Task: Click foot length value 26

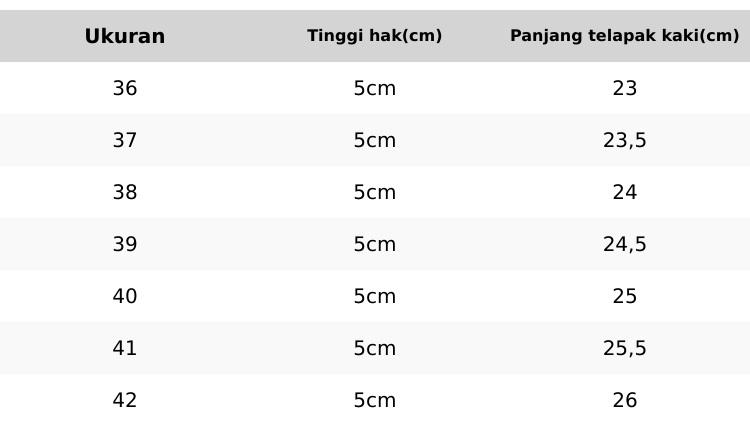Action: click(625, 401)
